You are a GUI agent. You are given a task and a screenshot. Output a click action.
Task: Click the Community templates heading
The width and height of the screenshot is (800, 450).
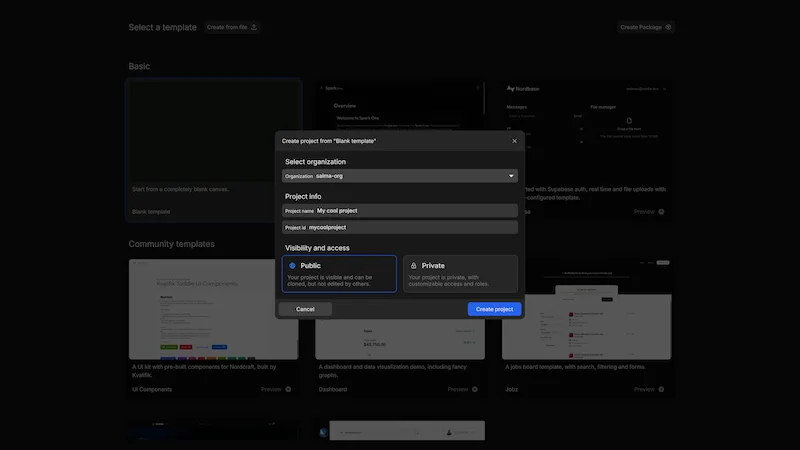pos(171,244)
